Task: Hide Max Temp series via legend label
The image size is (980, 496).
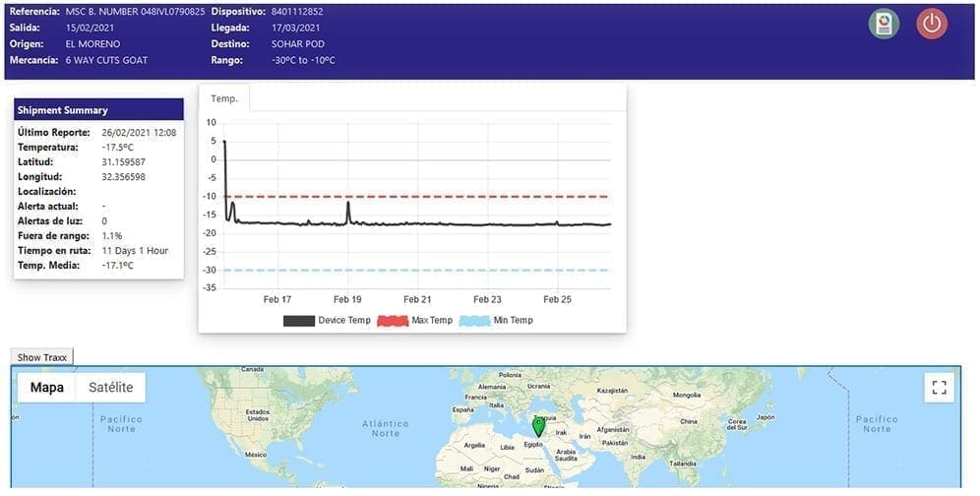Action: [x=432, y=321]
